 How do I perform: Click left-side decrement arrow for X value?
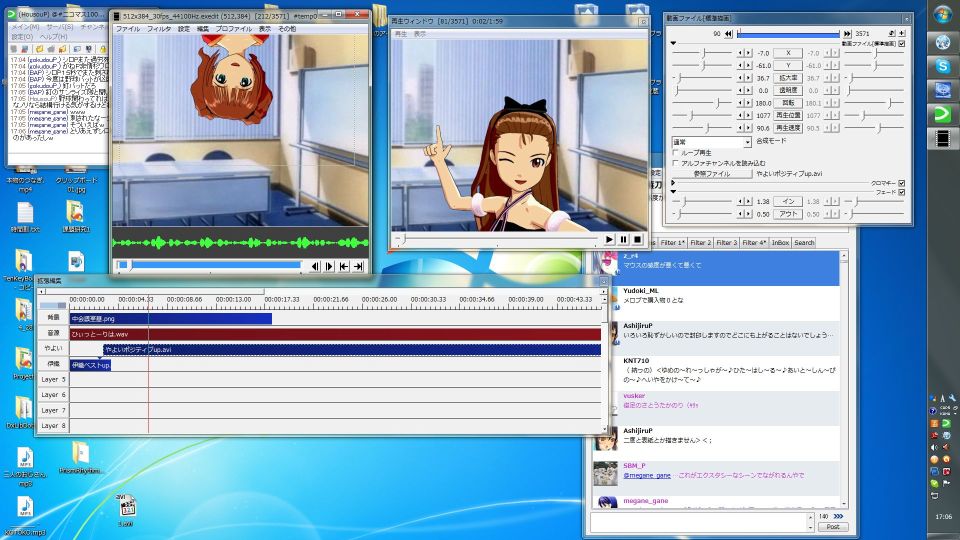[741, 53]
